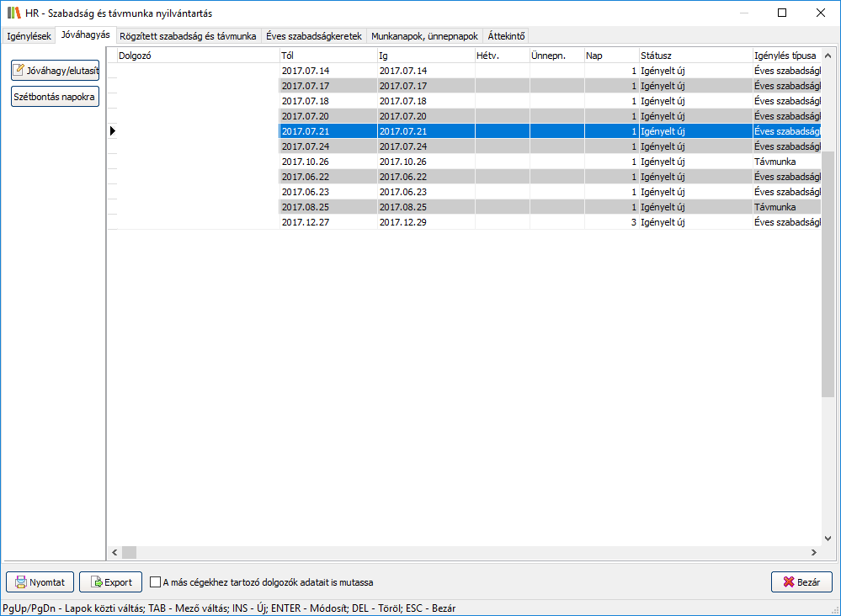Screen dimensions: 841x616
Task: Click the HR app icon in title bar
Action: pos(13,13)
